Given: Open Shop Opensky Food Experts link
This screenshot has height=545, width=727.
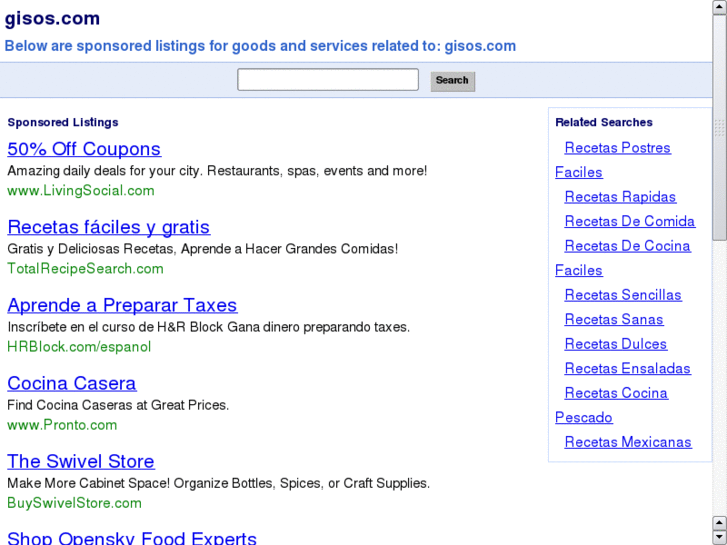Looking at the screenshot, I should (132, 538).
